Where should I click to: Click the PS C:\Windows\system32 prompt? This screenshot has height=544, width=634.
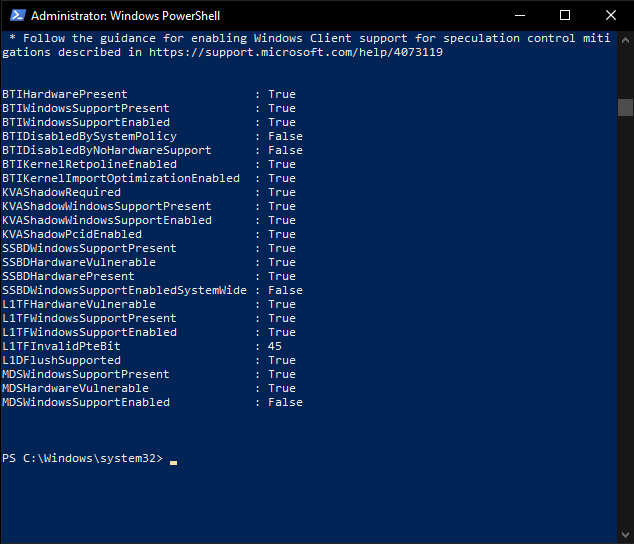pos(82,458)
